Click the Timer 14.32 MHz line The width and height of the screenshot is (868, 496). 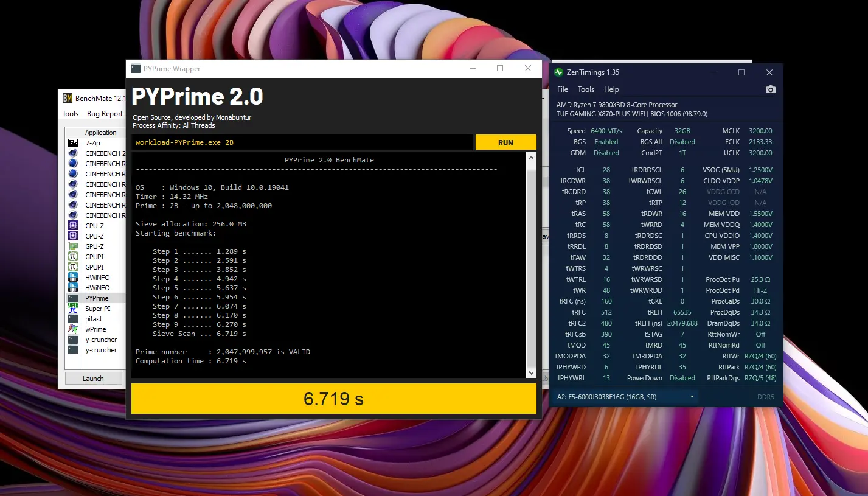[172, 197]
